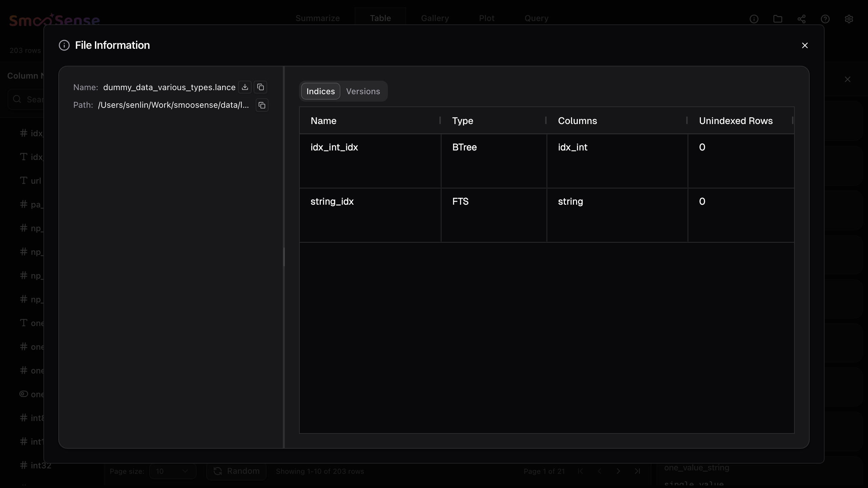The width and height of the screenshot is (868, 488).
Task: Copy the file path to clipboard
Action: [262, 105]
